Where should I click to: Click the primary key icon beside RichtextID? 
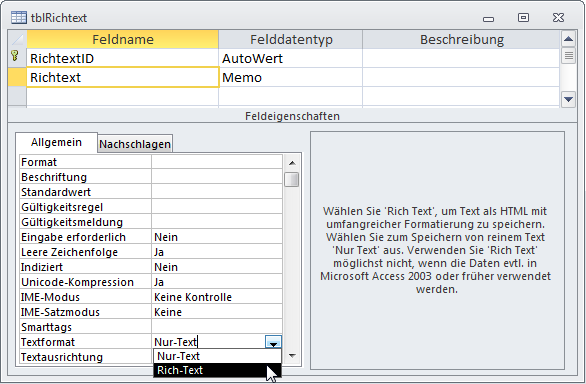pos(15,56)
